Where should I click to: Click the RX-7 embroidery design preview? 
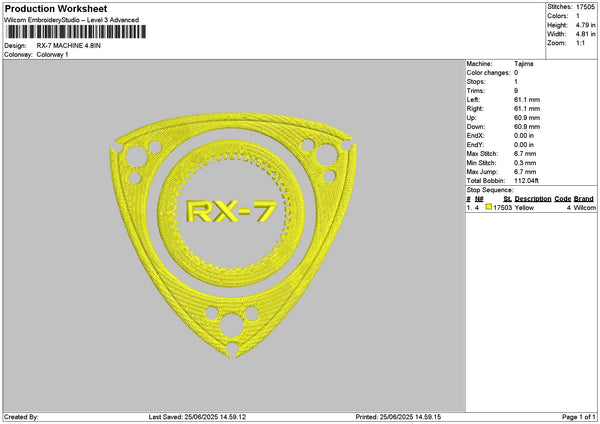233,235
